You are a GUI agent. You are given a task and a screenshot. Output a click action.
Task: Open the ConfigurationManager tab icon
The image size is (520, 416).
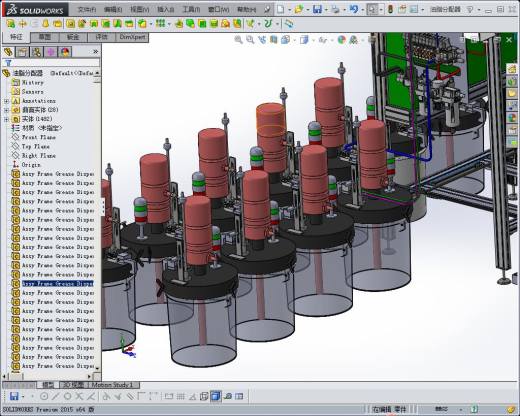[37, 52]
